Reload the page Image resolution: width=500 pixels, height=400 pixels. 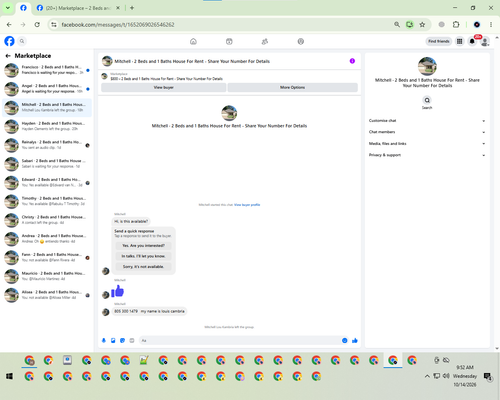(x=37, y=25)
